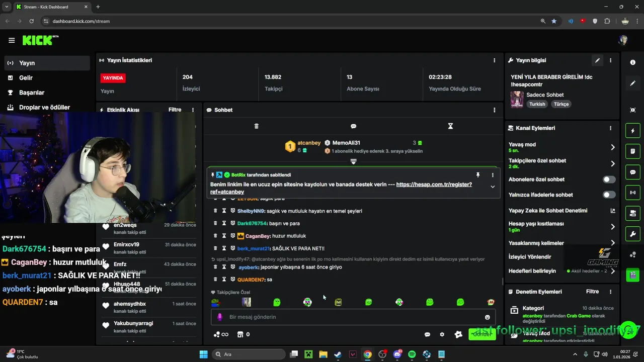
Task: Select the wrench icon in right sidebar
Action: (633, 234)
